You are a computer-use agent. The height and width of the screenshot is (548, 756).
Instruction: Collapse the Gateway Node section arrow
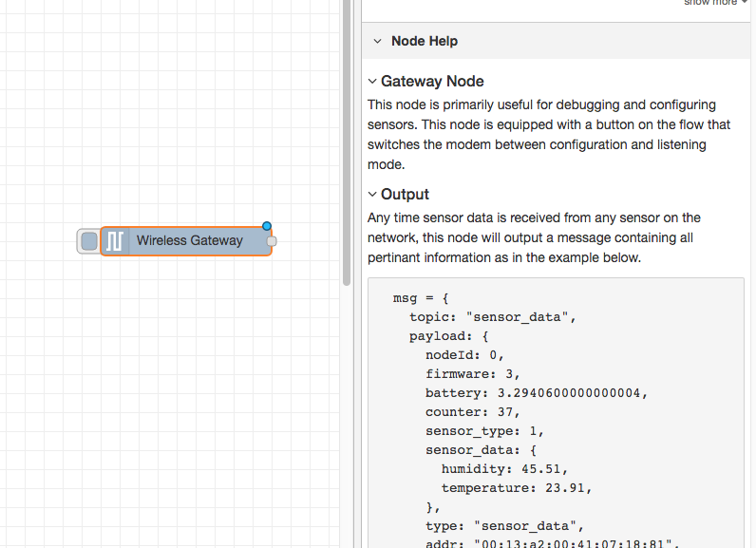tap(373, 82)
